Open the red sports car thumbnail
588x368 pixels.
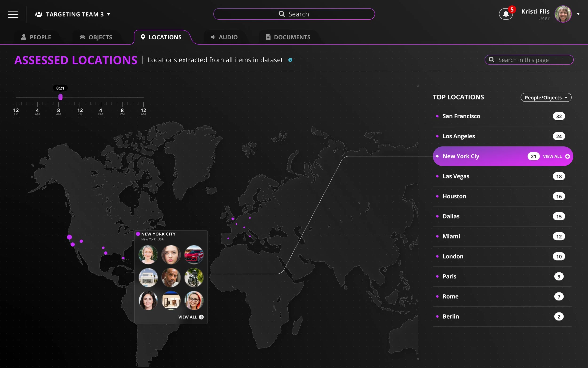(x=194, y=255)
